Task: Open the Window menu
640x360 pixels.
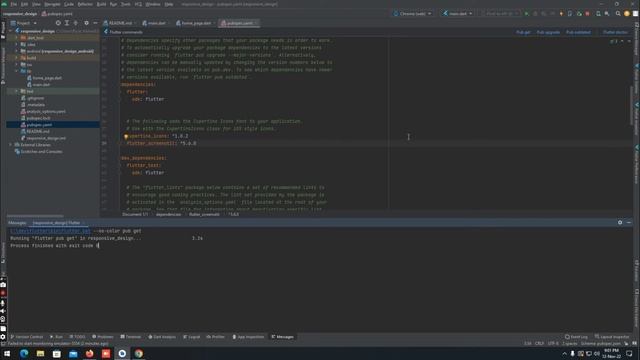Action: [153, 4]
